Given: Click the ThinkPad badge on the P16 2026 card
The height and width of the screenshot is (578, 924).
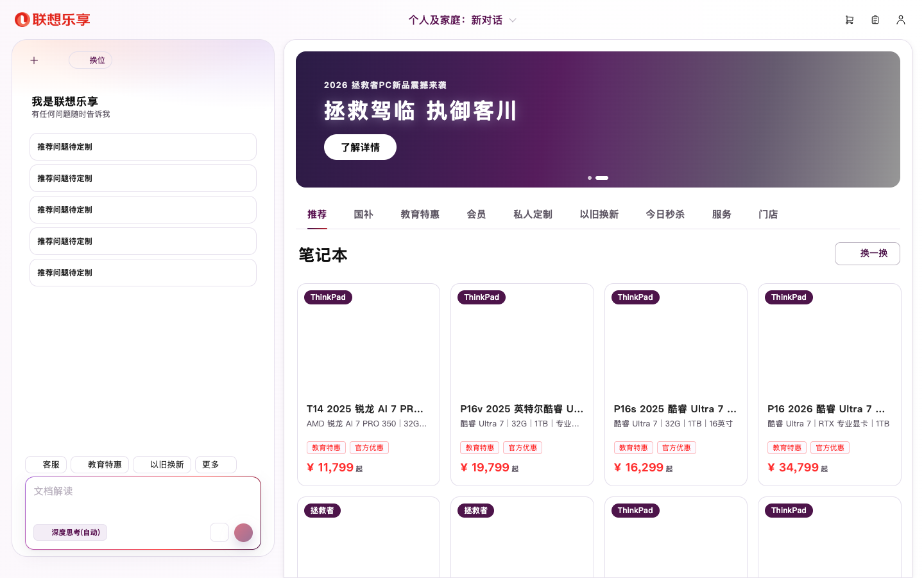Looking at the screenshot, I should (x=789, y=297).
